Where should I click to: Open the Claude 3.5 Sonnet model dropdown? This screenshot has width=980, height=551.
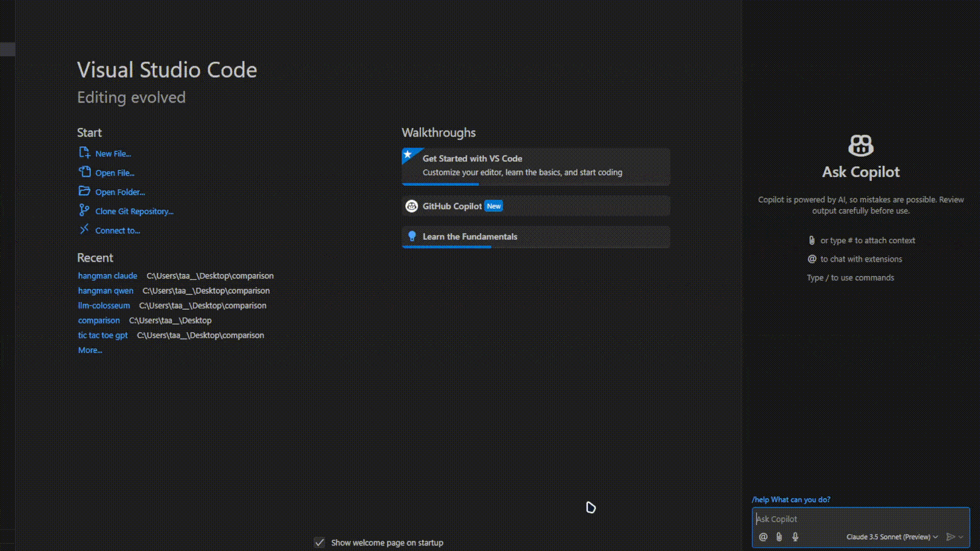(892, 537)
